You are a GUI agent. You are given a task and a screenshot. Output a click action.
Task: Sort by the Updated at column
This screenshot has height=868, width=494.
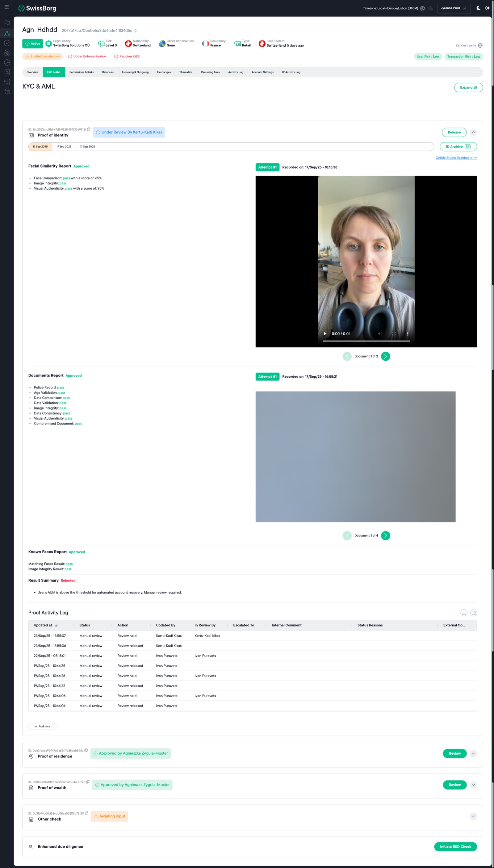point(45,625)
